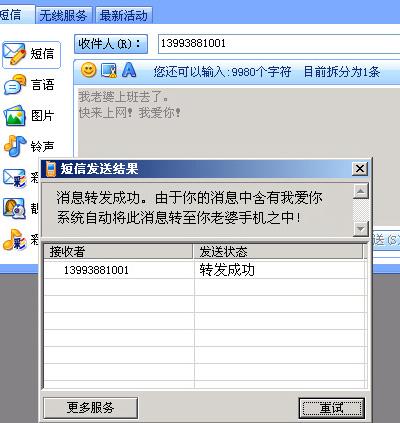Open the 图片 picture icon
This screenshot has height=423, width=400.
15,115
